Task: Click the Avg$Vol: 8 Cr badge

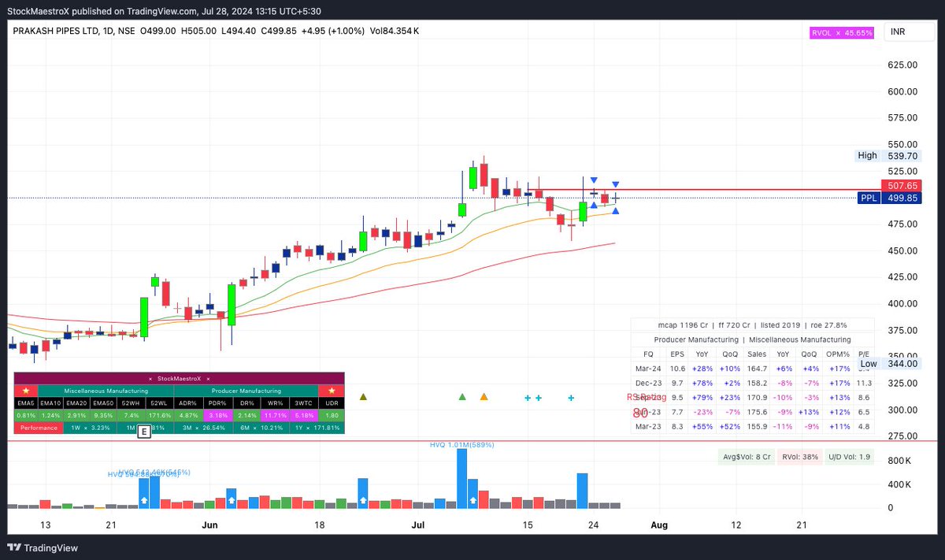Action: [x=747, y=457]
